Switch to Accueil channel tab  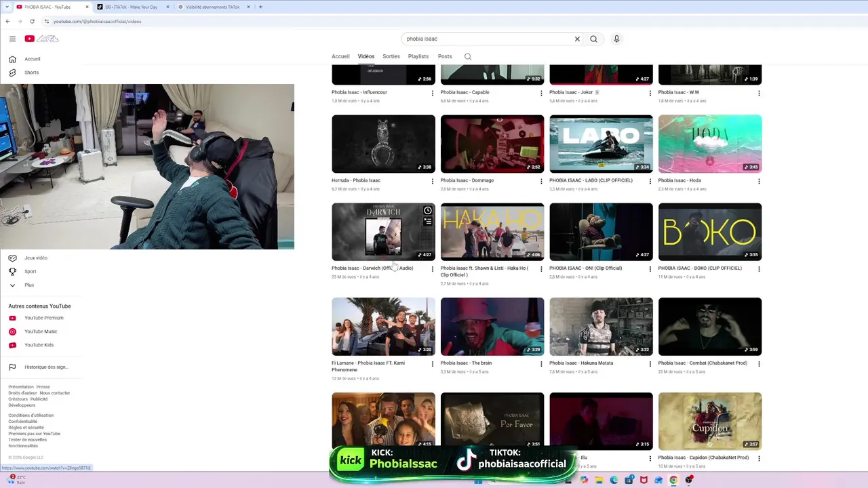(x=340, y=56)
